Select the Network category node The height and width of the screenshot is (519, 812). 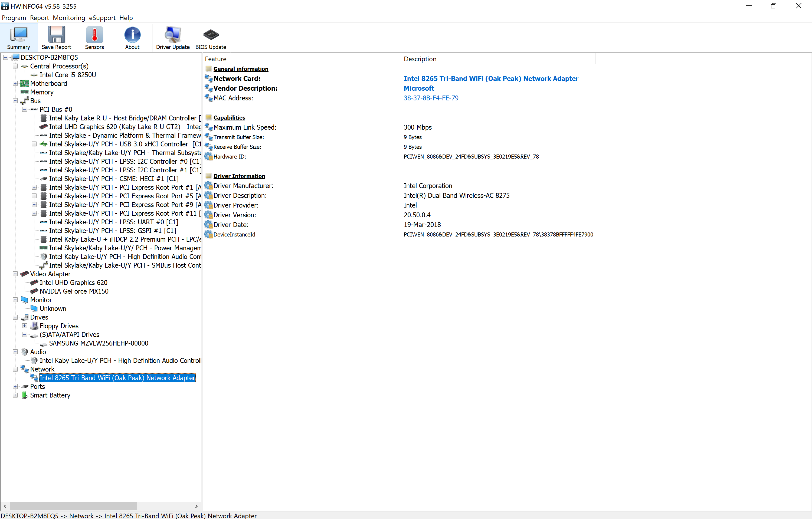42,369
